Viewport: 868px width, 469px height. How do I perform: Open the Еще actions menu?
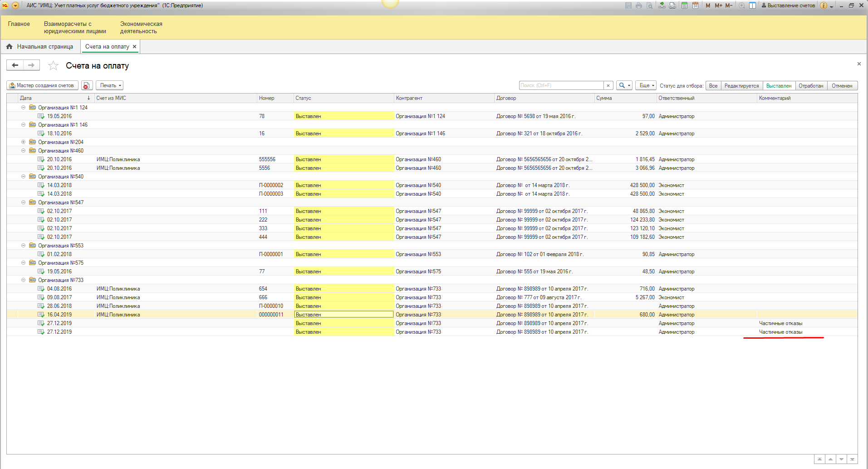point(646,85)
